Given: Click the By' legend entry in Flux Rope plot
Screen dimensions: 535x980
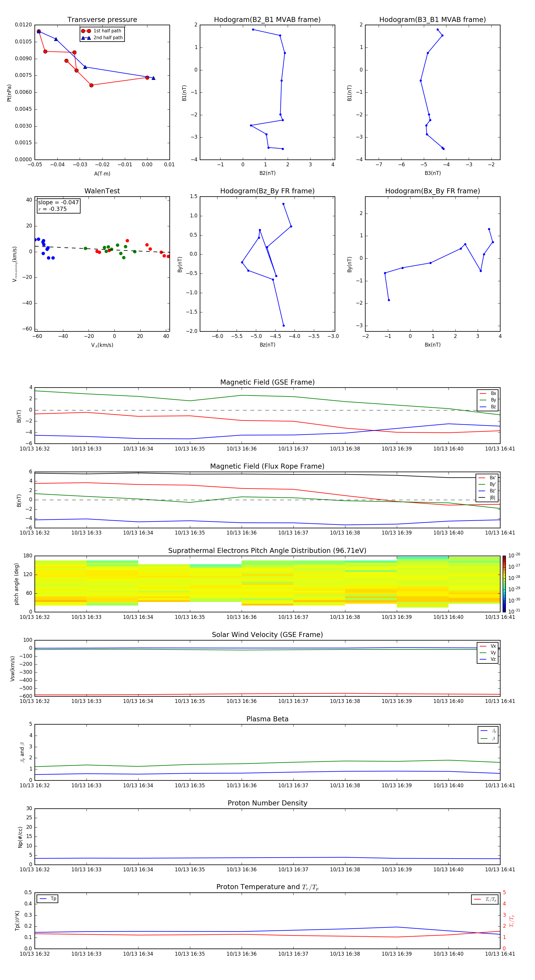Looking at the screenshot, I should [487, 484].
